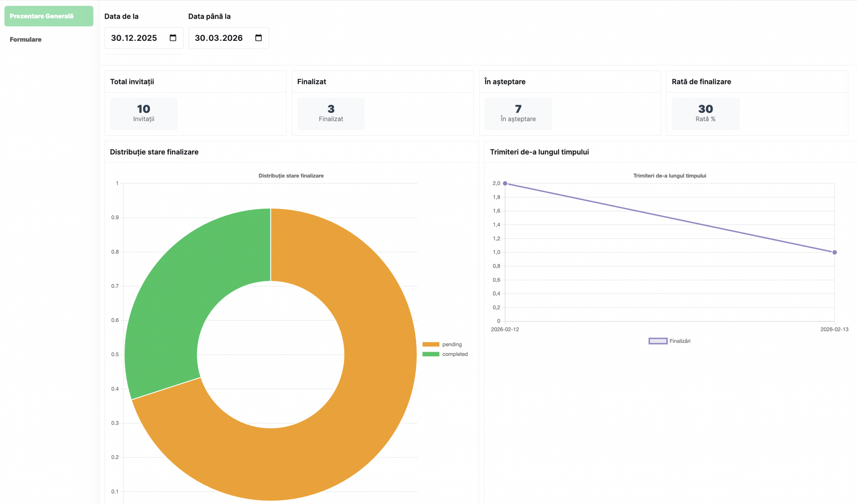
Task: Click the Rată % value 30
Action: coord(706,109)
